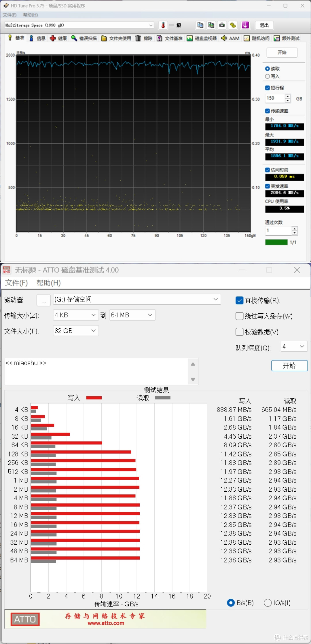The height and width of the screenshot is (644, 311).
Task: Click the 额外测试 extra tests icon
Action: pyautogui.click(x=277, y=38)
